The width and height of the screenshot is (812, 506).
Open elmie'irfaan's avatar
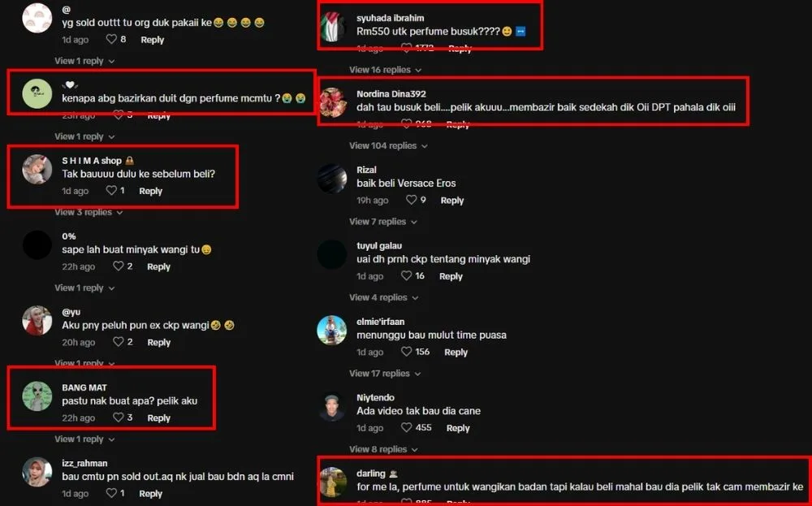[332, 330]
